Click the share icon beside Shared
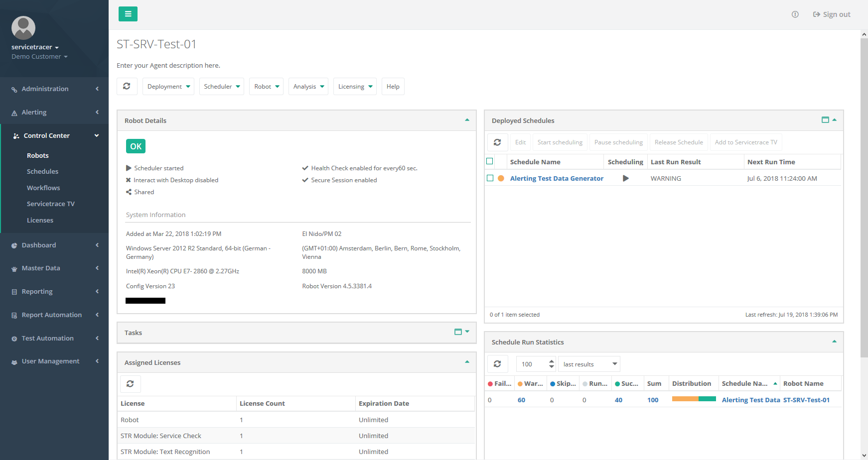 click(129, 192)
